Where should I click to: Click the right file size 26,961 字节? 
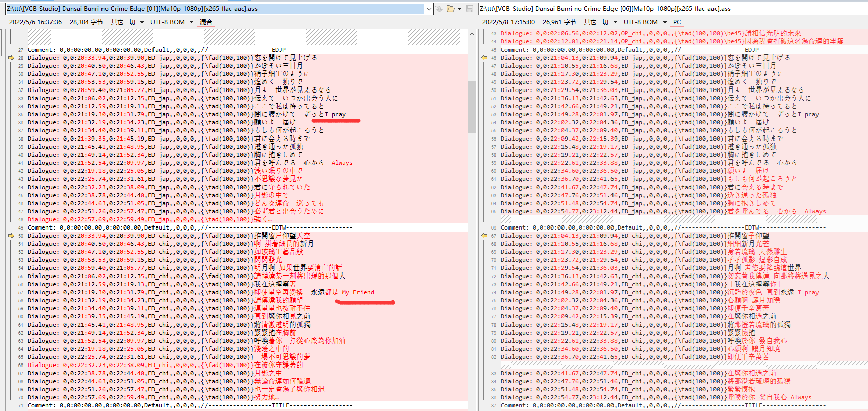tap(559, 22)
